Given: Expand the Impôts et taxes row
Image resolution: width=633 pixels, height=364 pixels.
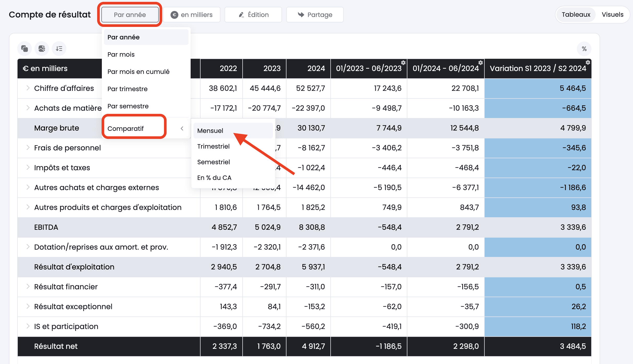Looking at the screenshot, I should pyautogui.click(x=28, y=167).
